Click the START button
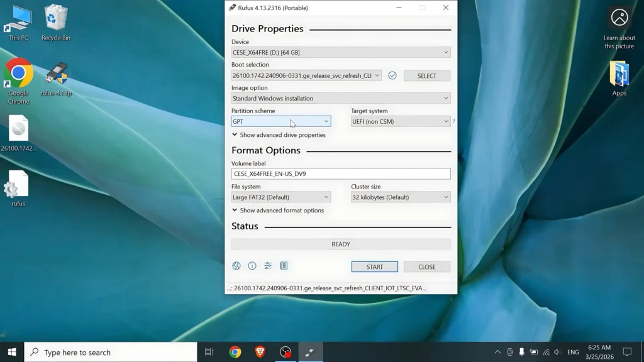The height and width of the screenshot is (362, 644). point(375,266)
